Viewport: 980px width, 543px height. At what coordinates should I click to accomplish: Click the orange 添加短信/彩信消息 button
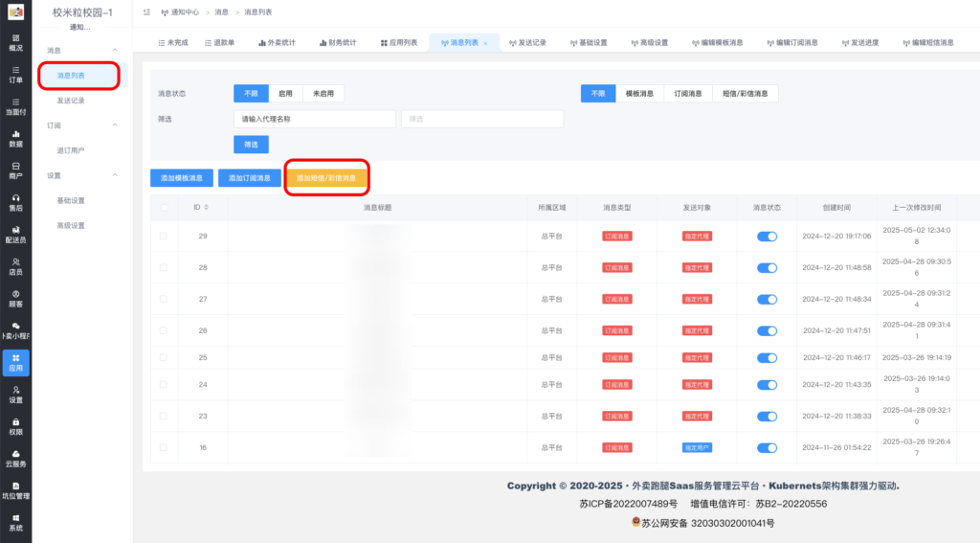[326, 178]
